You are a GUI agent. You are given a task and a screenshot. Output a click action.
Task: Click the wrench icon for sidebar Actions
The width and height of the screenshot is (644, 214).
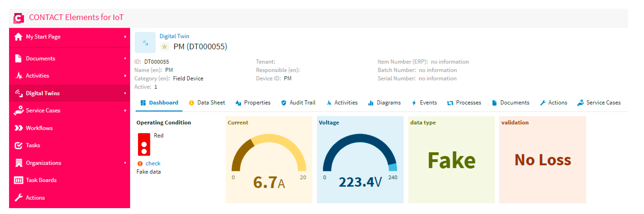[19, 198]
